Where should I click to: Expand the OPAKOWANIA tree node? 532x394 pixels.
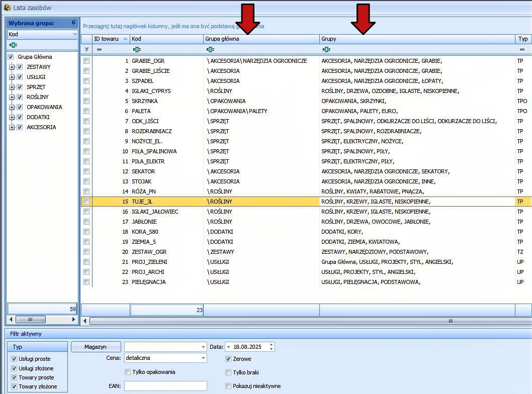pos(12,107)
